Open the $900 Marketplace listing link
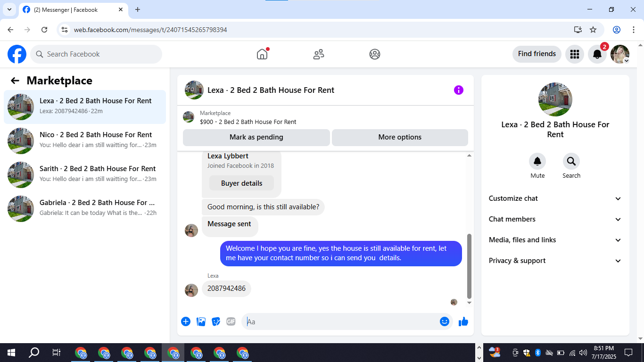Viewport: 644px width, 362px height. click(248, 122)
